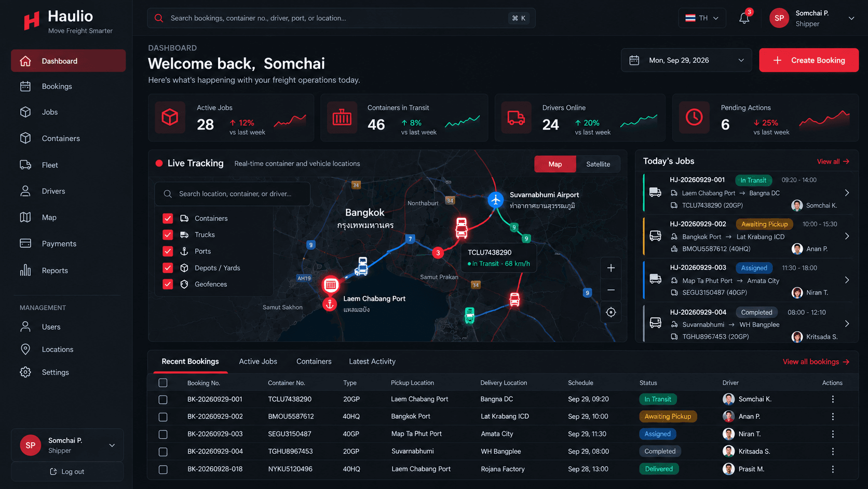Switch to the Active Jobs tab

click(x=258, y=361)
